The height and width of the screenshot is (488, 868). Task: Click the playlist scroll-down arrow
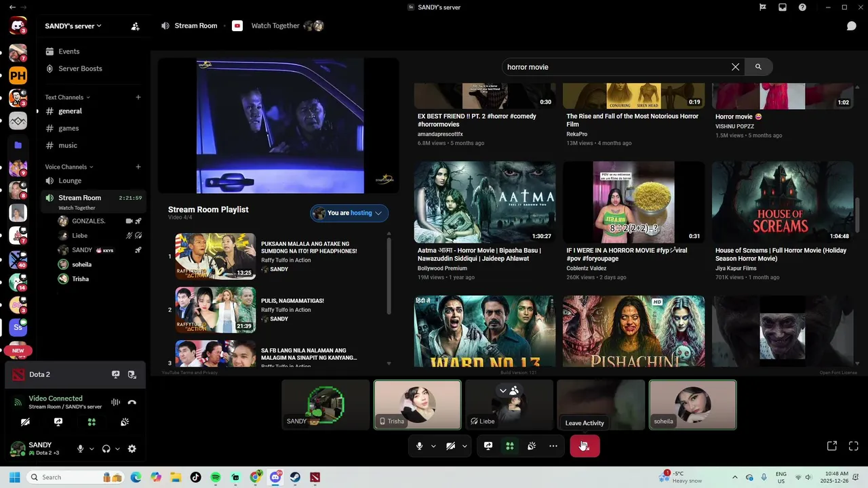coord(389,363)
